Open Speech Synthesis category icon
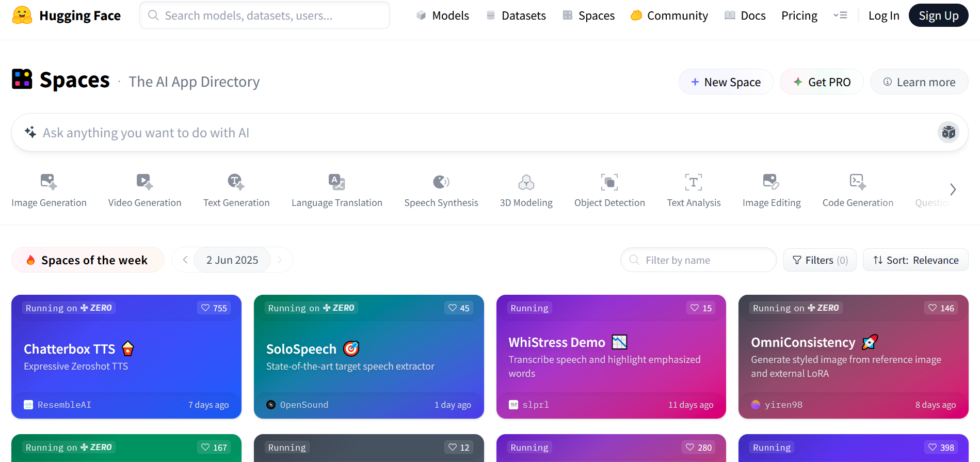Image resolution: width=980 pixels, height=462 pixels. [x=441, y=182]
